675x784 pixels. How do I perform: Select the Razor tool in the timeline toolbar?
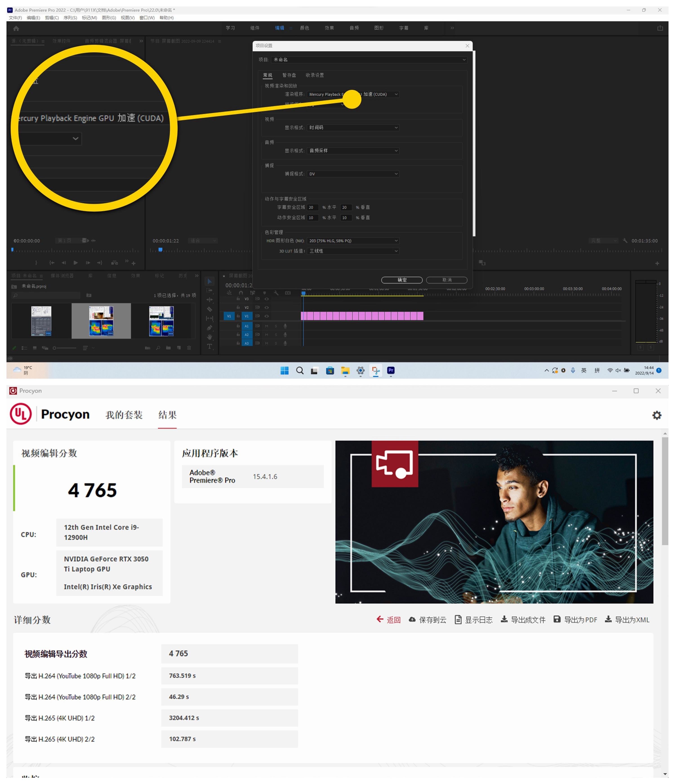(209, 309)
